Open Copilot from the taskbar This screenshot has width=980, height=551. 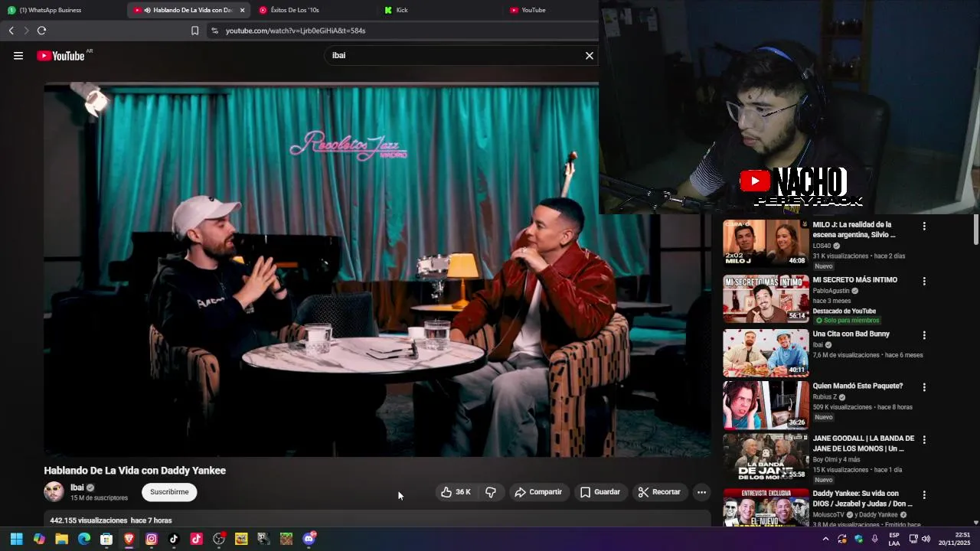pyautogui.click(x=39, y=539)
